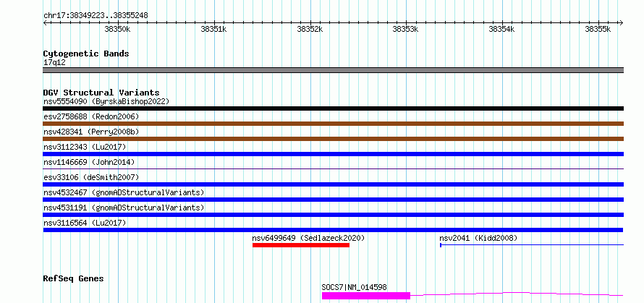
Task: Open nsv4531191 (gnomADStructuralVariants) label
Action: pyautogui.click(x=124, y=208)
